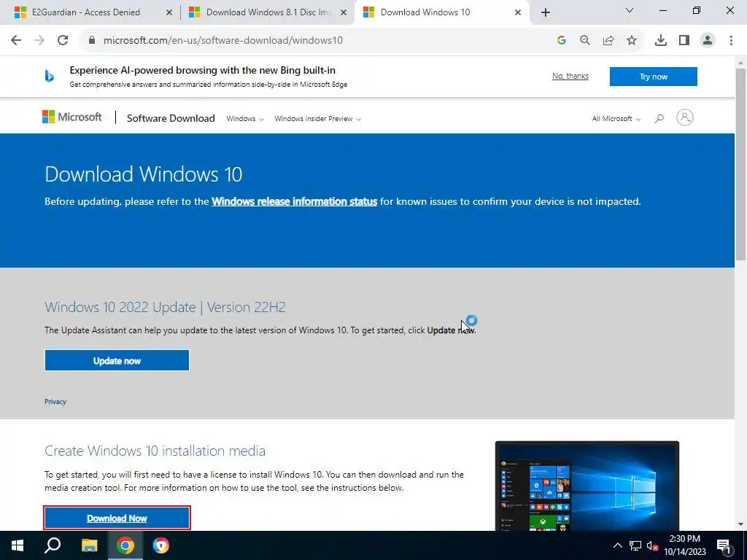The height and width of the screenshot is (560, 747).
Task: Open Chrome downloads icon
Action: coord(661,41)
